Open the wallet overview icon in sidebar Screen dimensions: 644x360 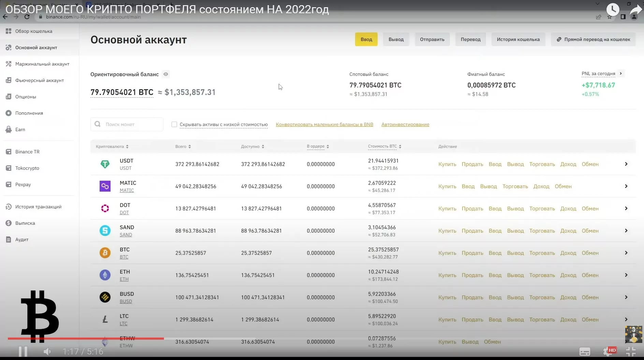[x=9, y=31]
